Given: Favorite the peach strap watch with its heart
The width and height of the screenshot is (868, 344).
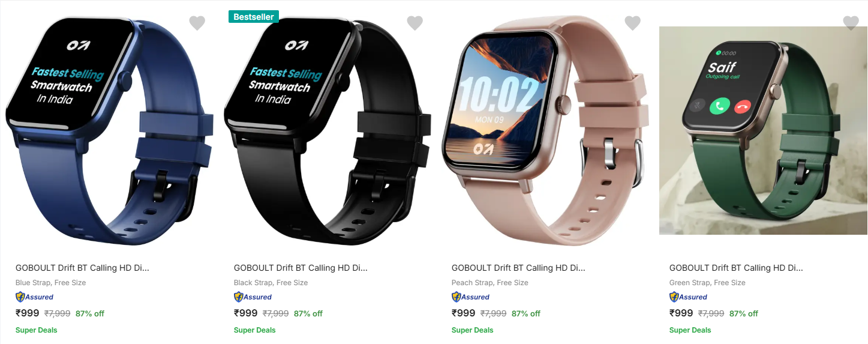Looking at the screenshot, I should [633, 23].
